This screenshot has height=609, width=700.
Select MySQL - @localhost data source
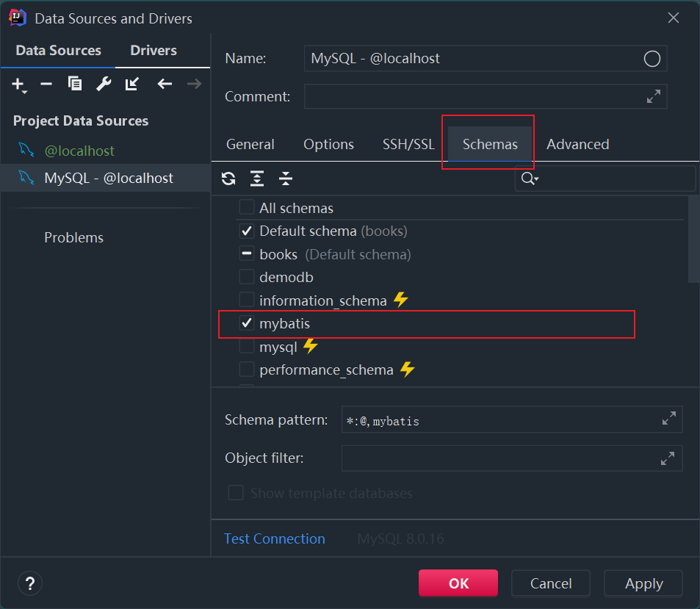pos(105,178)
